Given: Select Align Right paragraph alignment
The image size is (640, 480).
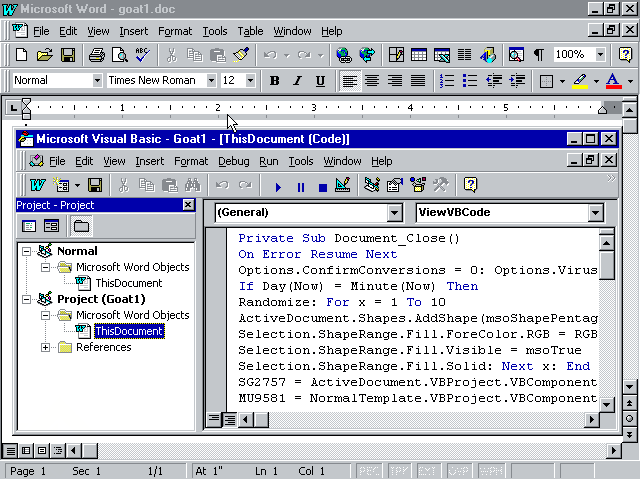Looking at the screenshot, I should [395, 81].
